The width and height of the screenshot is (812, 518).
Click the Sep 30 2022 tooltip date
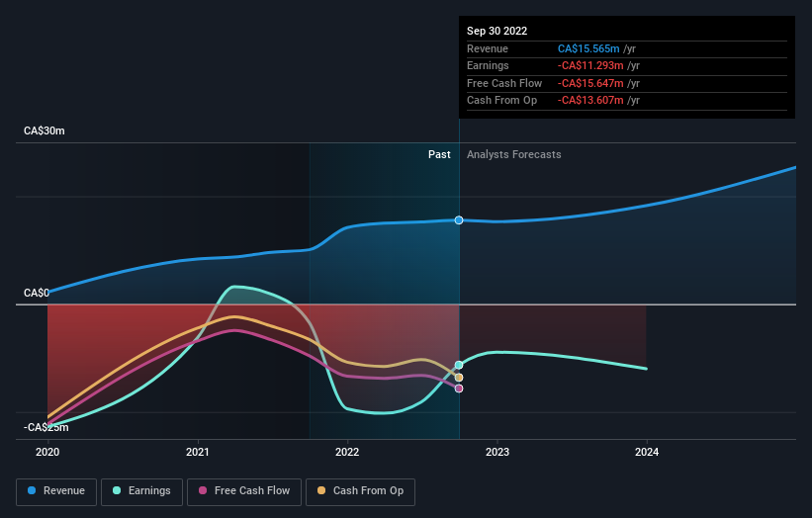pos(497,31)
